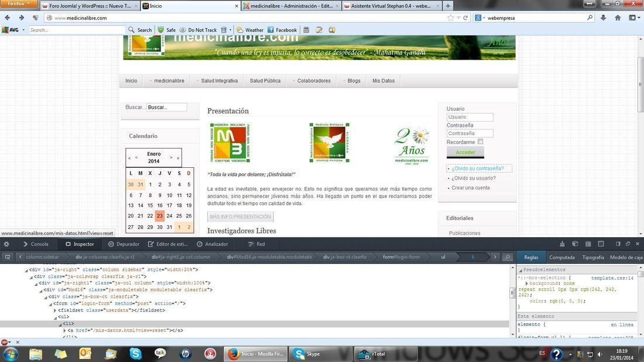
Task: Open the AVG logo dropdown arrow
Action: [23, 30]
